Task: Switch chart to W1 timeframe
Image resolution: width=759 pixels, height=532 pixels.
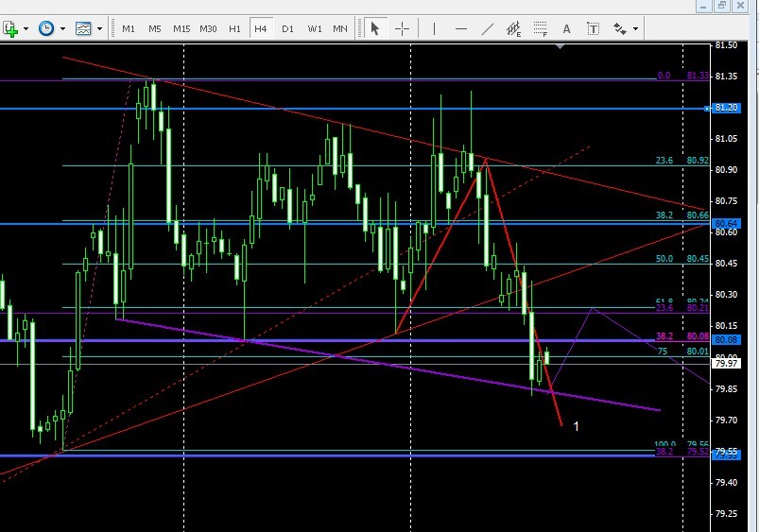Action: (315, 29)
